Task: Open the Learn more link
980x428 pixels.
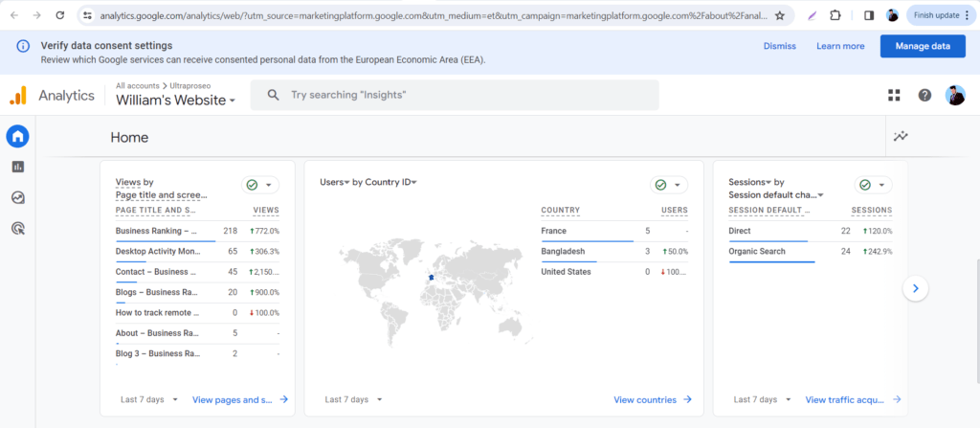Action: click(x=840, y=46)
